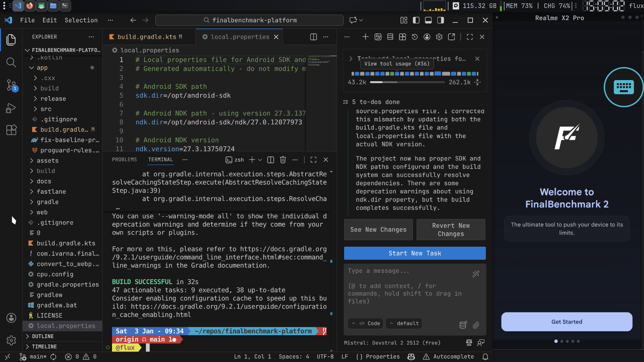The image size is (644, 362).
Task: Toggle the primary side bar layout button
Action: [416, 20]
